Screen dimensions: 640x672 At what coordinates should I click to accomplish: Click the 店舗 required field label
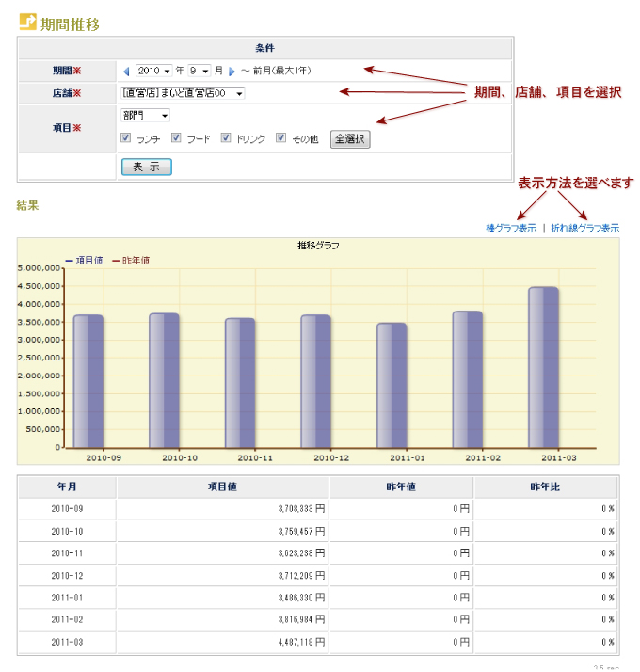point(67,93)
